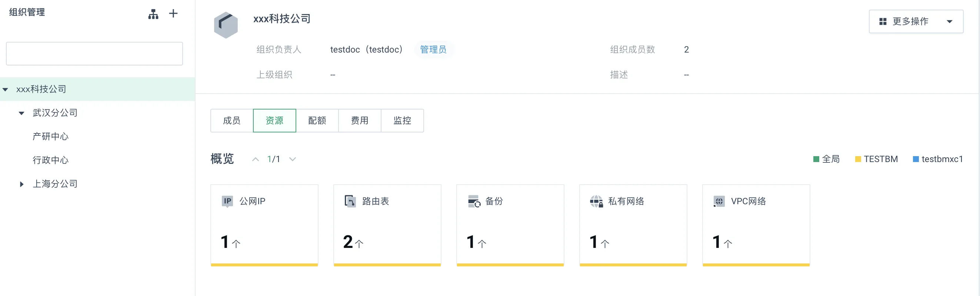Toggle the TESTBM legend entry
The width and height of the screenshot is (980, 296).
click(876, 159)
